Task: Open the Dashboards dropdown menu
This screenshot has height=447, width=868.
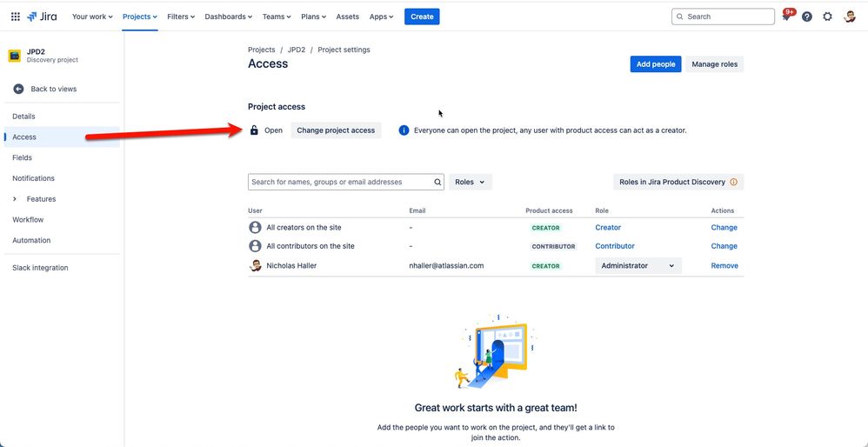Action: 229,17
